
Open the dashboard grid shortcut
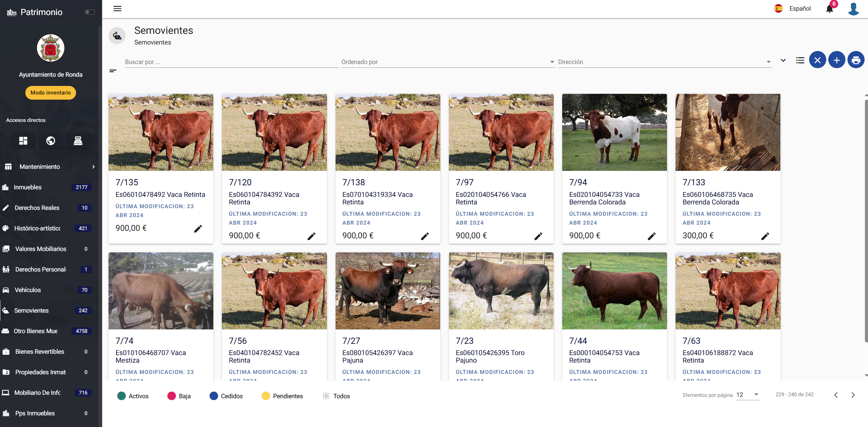tap(23, 141)
